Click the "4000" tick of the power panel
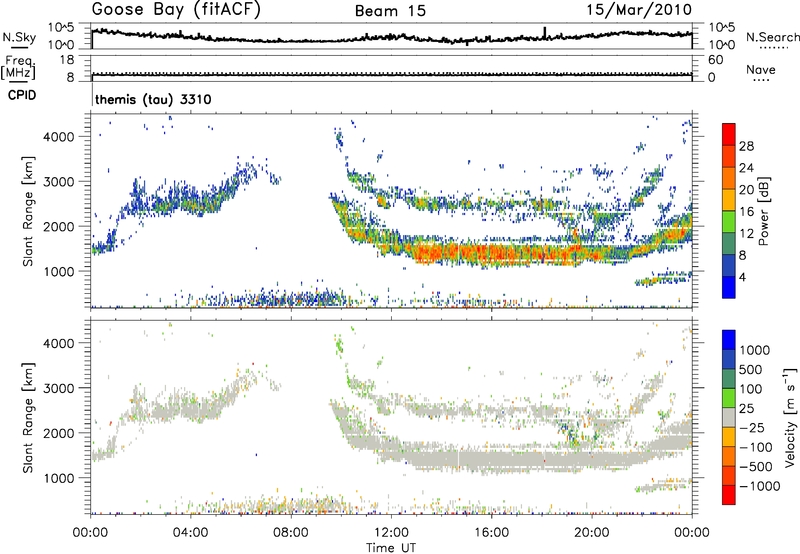Image resolution: width=800 pixels, height=554 pixels. coord(59,137)
